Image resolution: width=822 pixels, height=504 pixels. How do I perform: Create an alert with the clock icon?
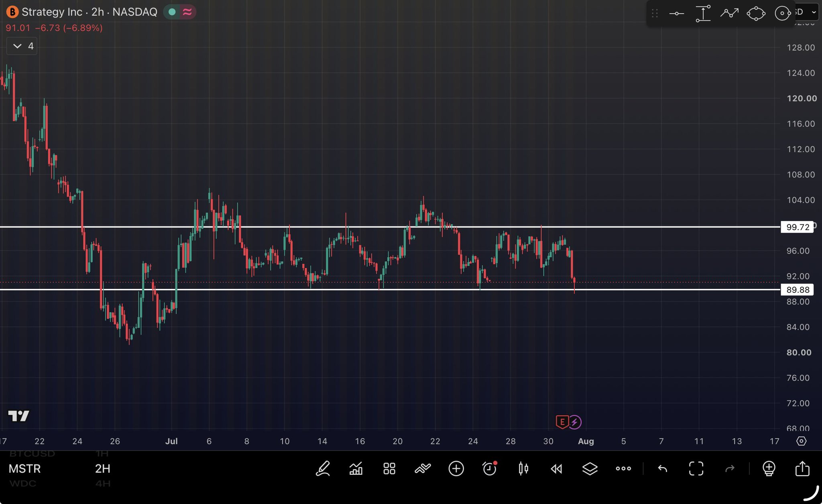(490, 468)
